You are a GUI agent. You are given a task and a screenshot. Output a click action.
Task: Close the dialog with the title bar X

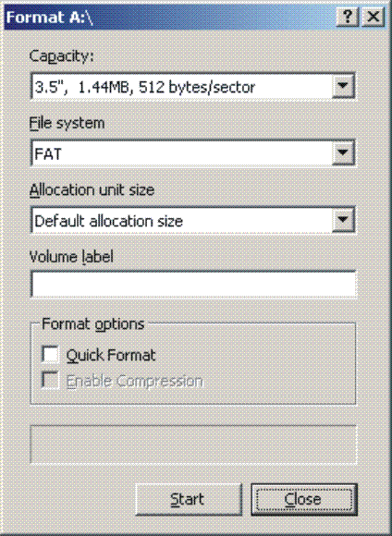coord(373,17)
